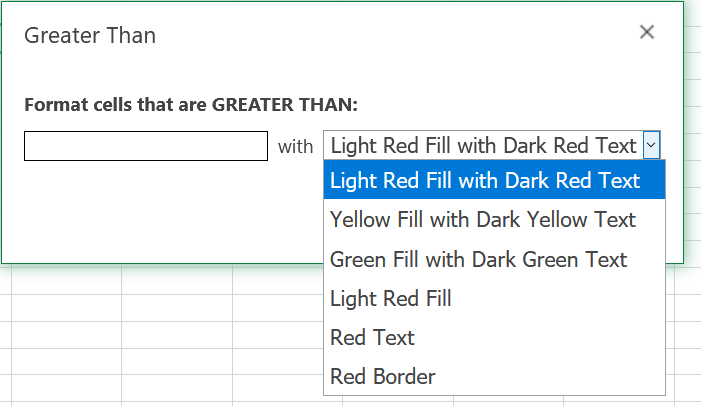Image resolution: width=701 pixels, height=406 pixels.
Task: Close the Greater Than dialog
Action: 647,32
